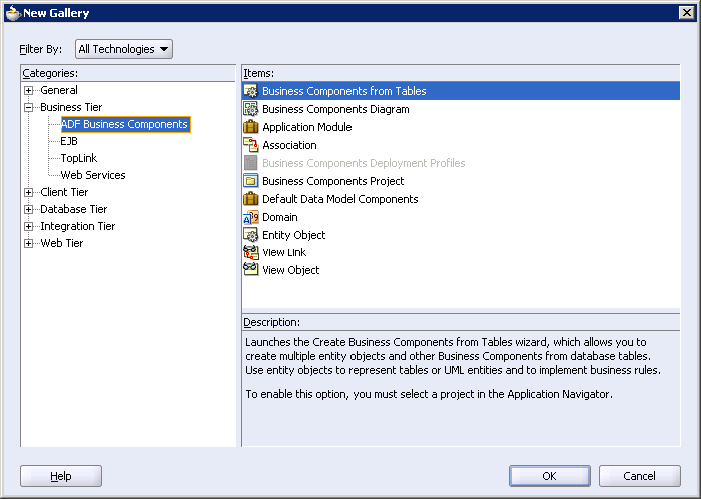The image size is (701, 499).
Task: Select the Database Tier category label
Action: coord(74,209)
